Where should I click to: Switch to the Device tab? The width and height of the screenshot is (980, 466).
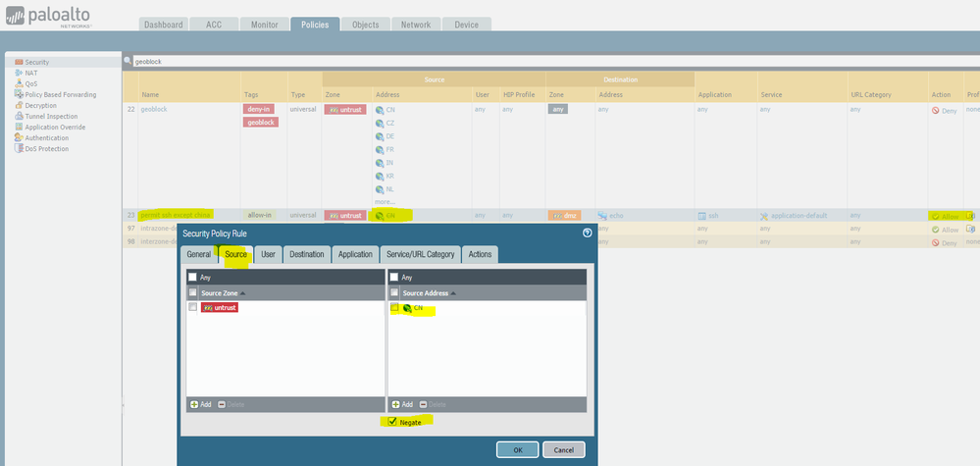pos(466,25)
